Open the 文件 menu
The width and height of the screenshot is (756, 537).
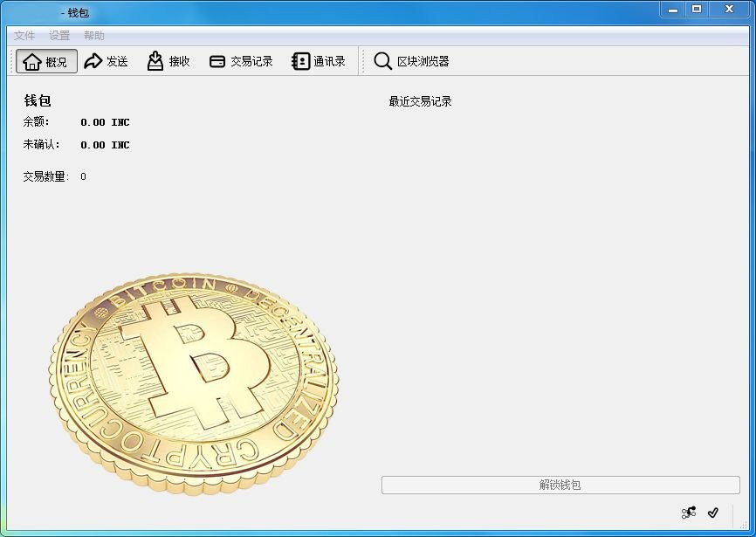click(x=24, y=35)
